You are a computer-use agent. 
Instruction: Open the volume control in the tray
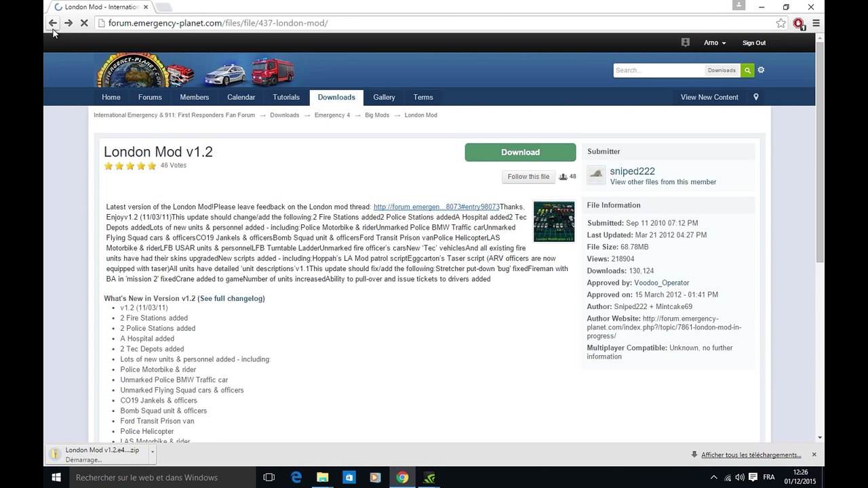(x=740, y=477)
